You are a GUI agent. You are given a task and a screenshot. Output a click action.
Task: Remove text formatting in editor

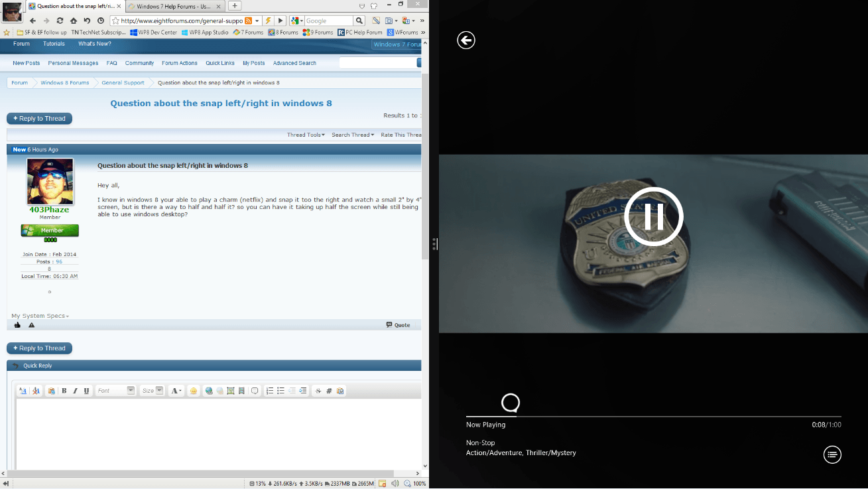coord(36,391)
